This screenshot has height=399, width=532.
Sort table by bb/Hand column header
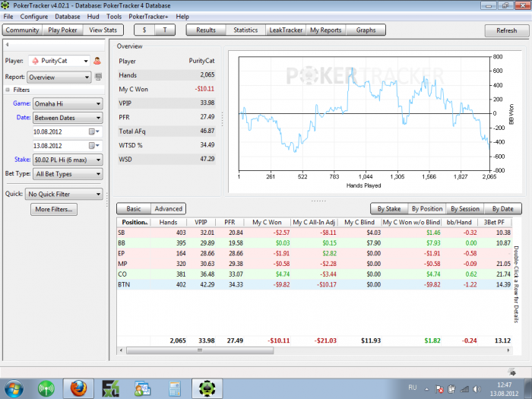(459, 222)
